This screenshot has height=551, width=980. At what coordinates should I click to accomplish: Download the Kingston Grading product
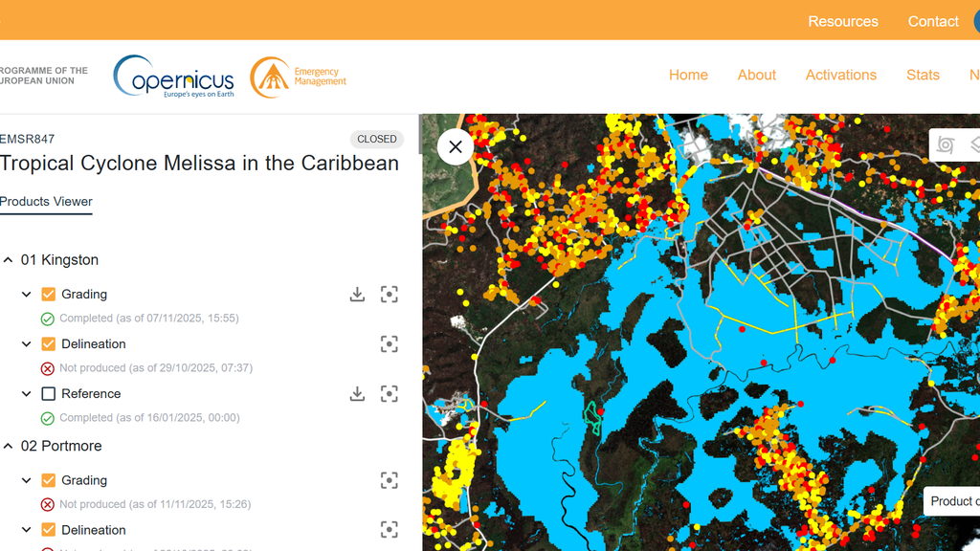357,294
